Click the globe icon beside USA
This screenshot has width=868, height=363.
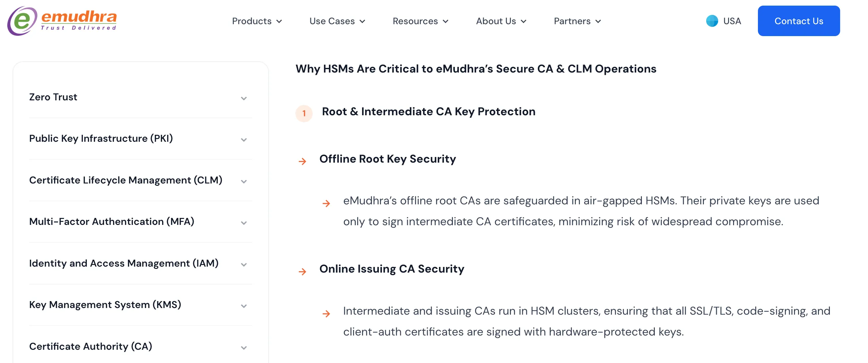712,21
